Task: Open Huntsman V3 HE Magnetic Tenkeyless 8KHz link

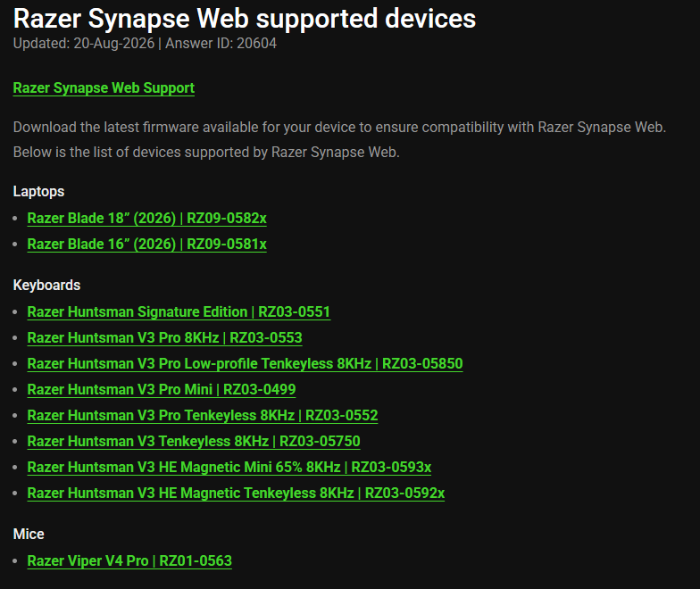Action: (236, 493)
